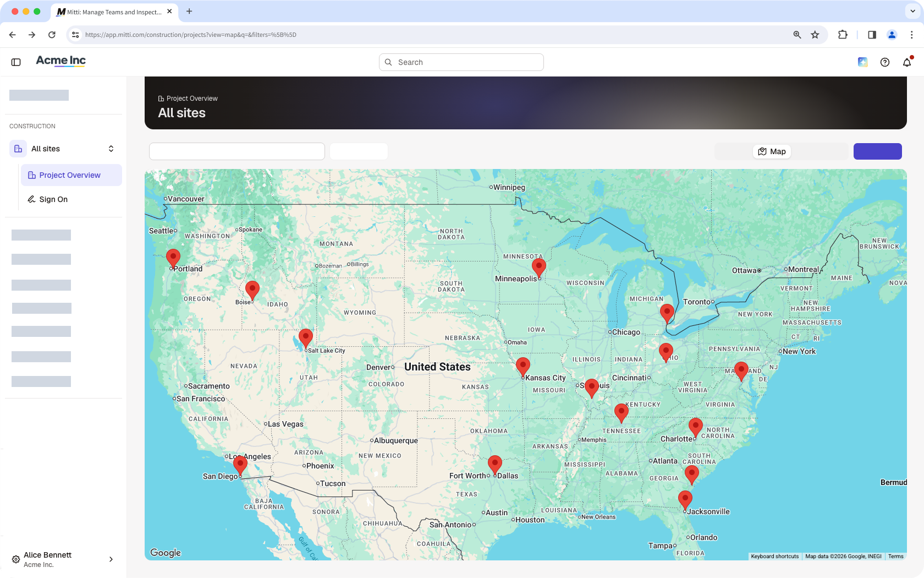Screen dimensions: 924x578
Task: Expand the Alice Bennett account chevron
Action: (111, 559)
